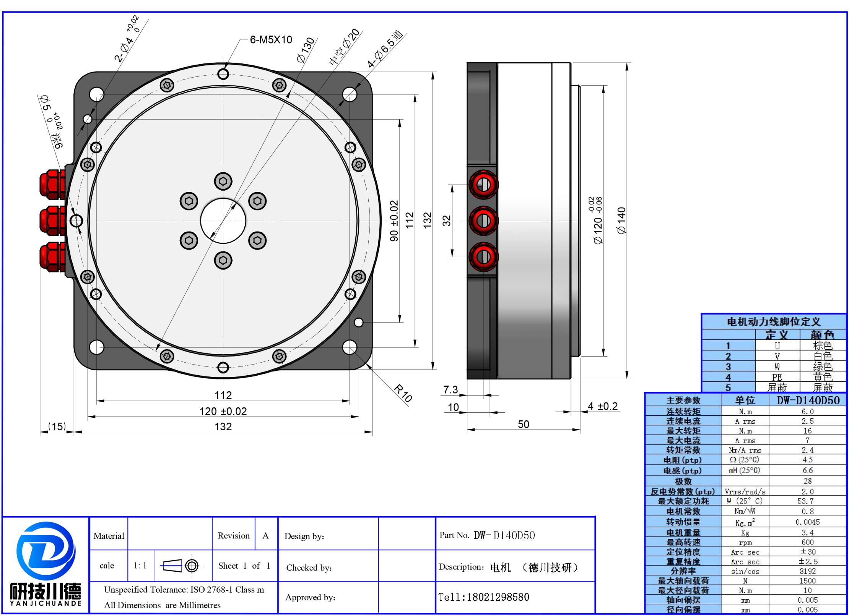The height and width of the screenshot is (616, 849).
Task: Select the "转动惯量" row label
Action: 683,522
